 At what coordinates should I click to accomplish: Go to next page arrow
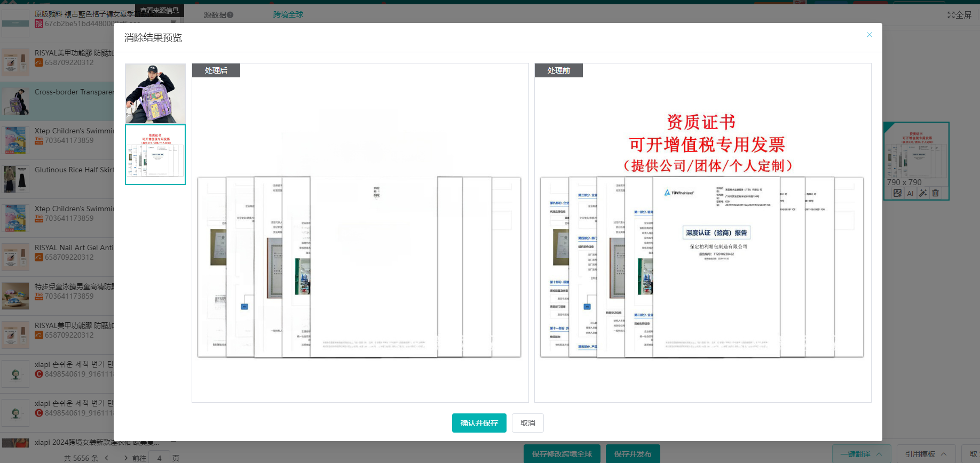125,458
